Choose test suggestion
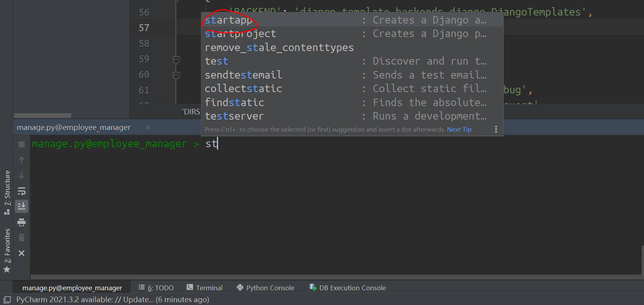 coord(352,61)
